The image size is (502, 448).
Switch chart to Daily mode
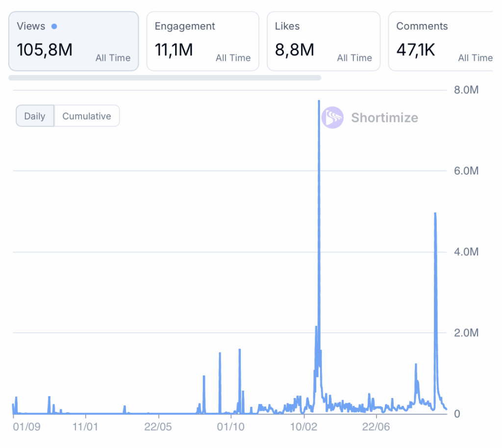point(35,116)
